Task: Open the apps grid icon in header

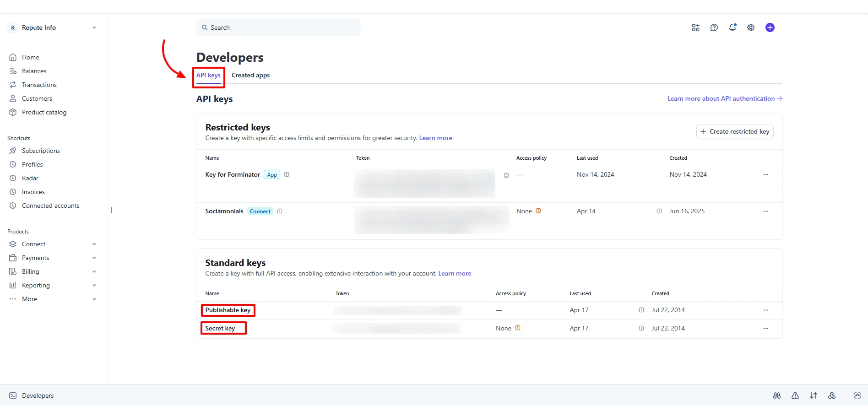Action: pos(695,27)
